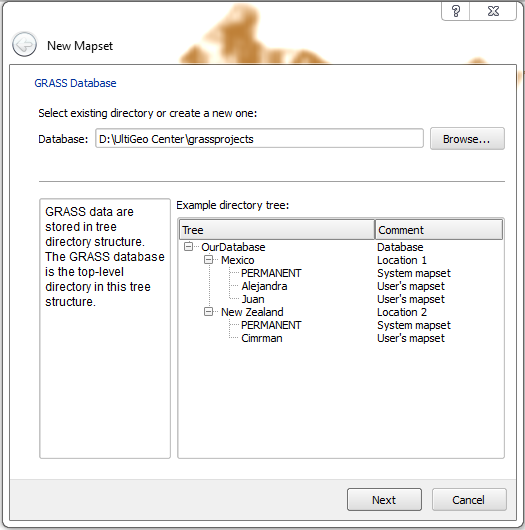Select the Mexico tree item
This screenshot has height=530, width=525.
pos(238,260)
